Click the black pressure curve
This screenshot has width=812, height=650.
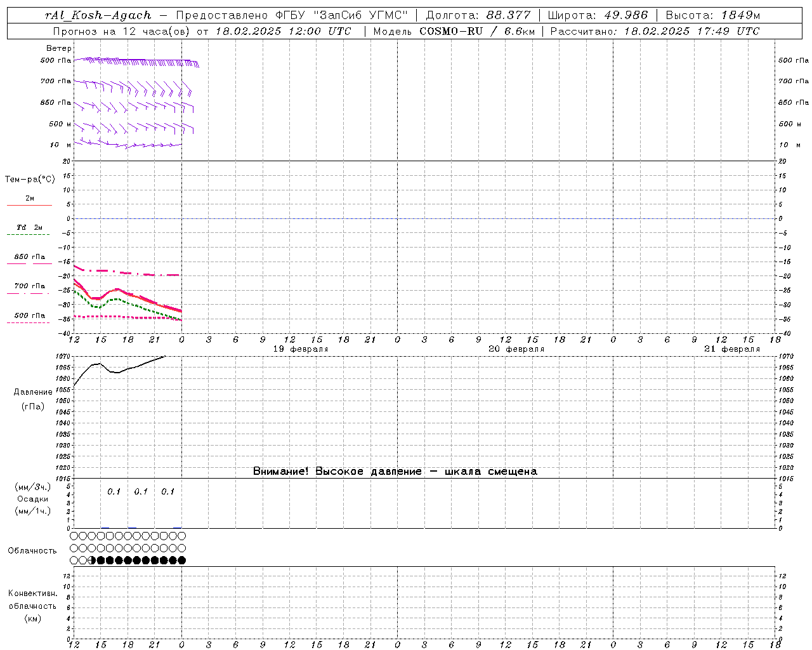click(118, 372)
